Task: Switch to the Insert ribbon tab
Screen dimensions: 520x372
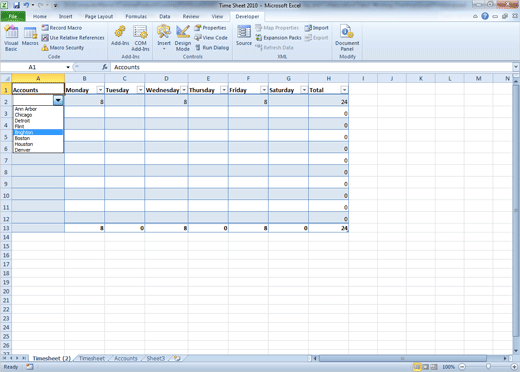Action: tap(66, 16)
